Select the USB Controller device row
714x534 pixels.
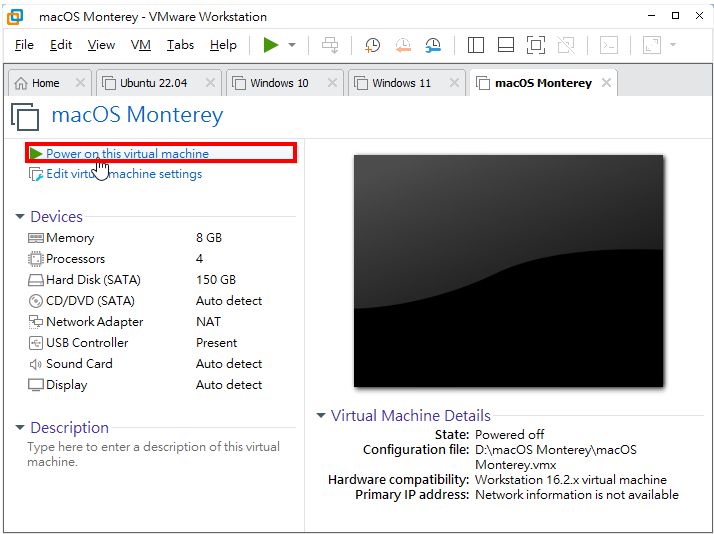(x=162, y=343)
